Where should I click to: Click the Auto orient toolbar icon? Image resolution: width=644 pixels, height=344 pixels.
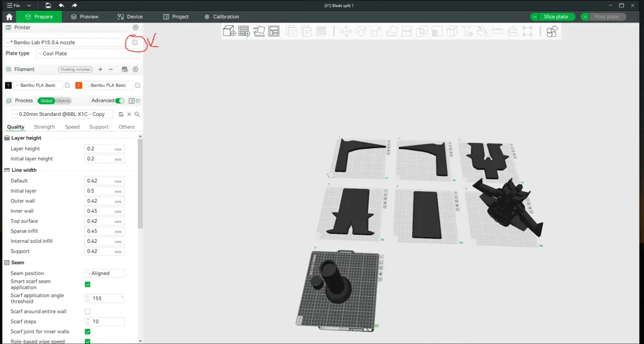coord(259,31)
